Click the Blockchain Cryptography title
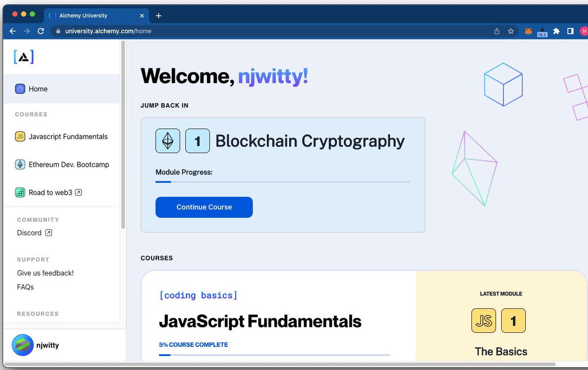Viewport: 588px width, 370px height. pos(310,141)
